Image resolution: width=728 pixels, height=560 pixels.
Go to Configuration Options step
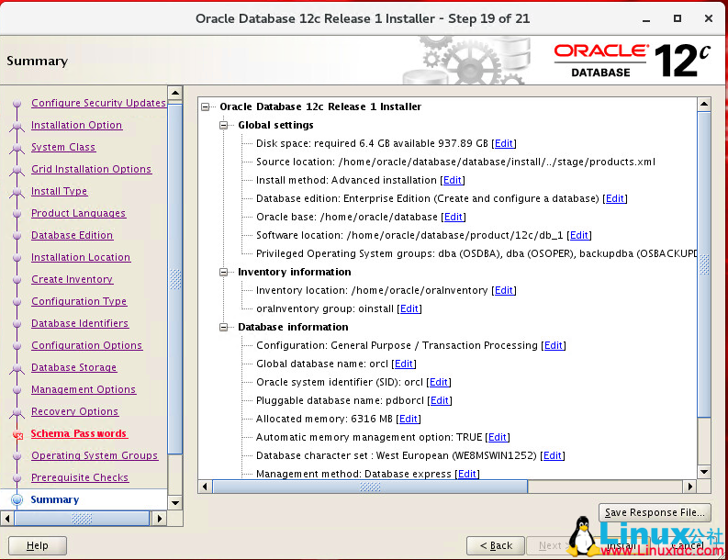click(87, 346)
